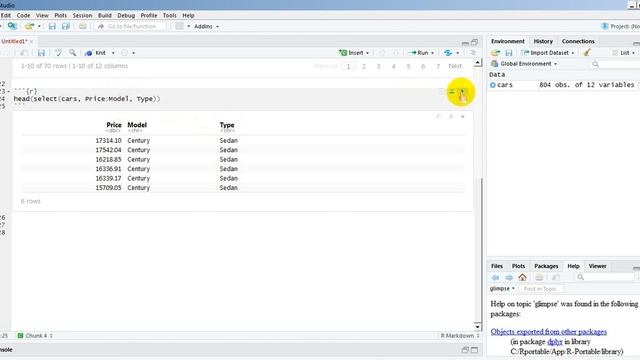Expand or collapse chunk output icon
This screenshot has width=640, height=360.
point(451,117)
